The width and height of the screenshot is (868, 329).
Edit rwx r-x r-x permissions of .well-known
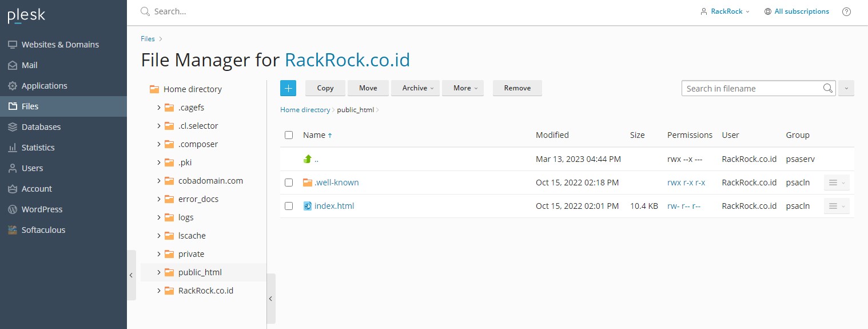pyautogui.click(x=686, y=183)
